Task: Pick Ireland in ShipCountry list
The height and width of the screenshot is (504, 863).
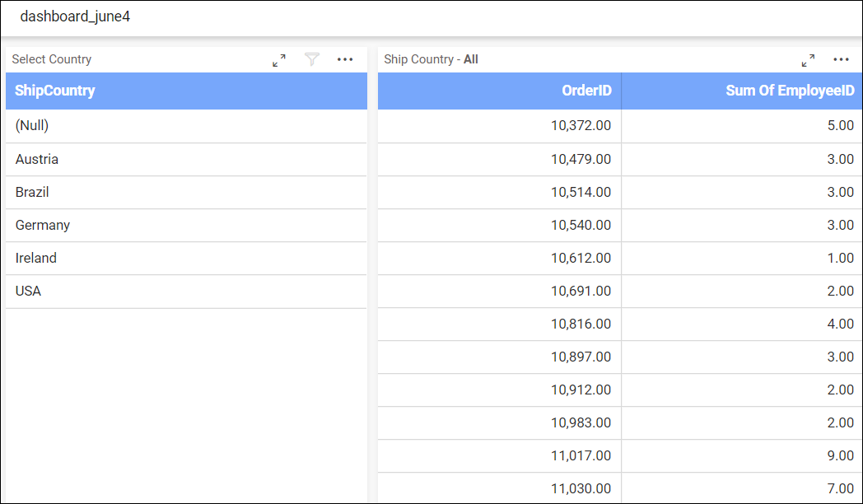Action: 36,258
